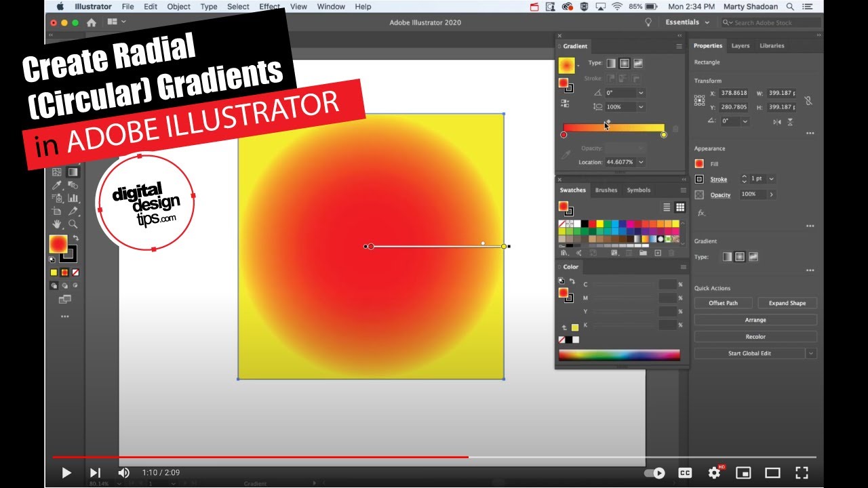Choose Freeform Gradient type in Gradient panel
Image resolution: width=868 pixels, height=488 pixels.
[x=638, y=63]
